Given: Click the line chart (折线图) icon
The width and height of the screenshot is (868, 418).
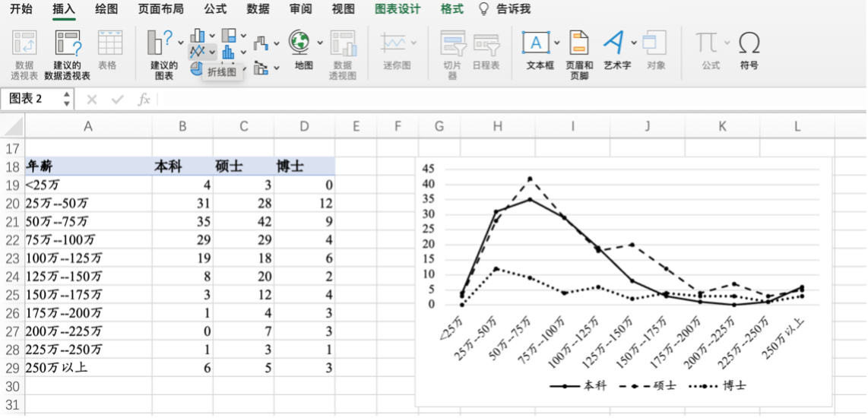Looking at the screenshot, I should click(198, 52).
